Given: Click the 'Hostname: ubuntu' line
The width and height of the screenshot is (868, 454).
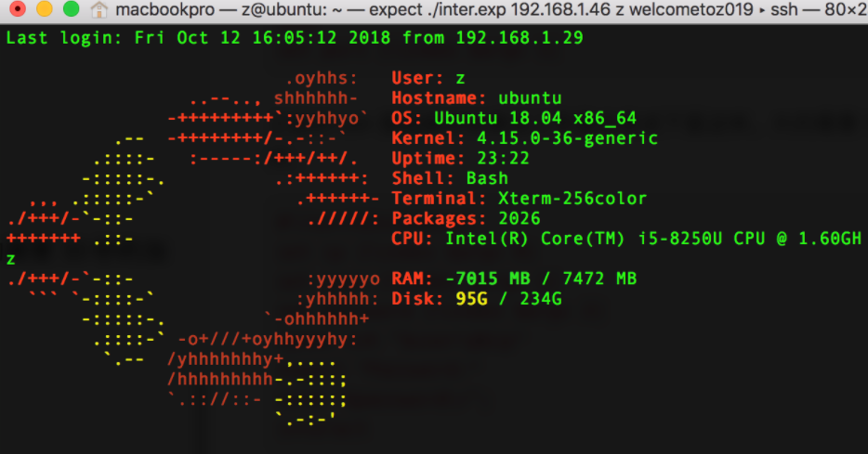Looking at the screenshot, I should (x=477, y=97).
